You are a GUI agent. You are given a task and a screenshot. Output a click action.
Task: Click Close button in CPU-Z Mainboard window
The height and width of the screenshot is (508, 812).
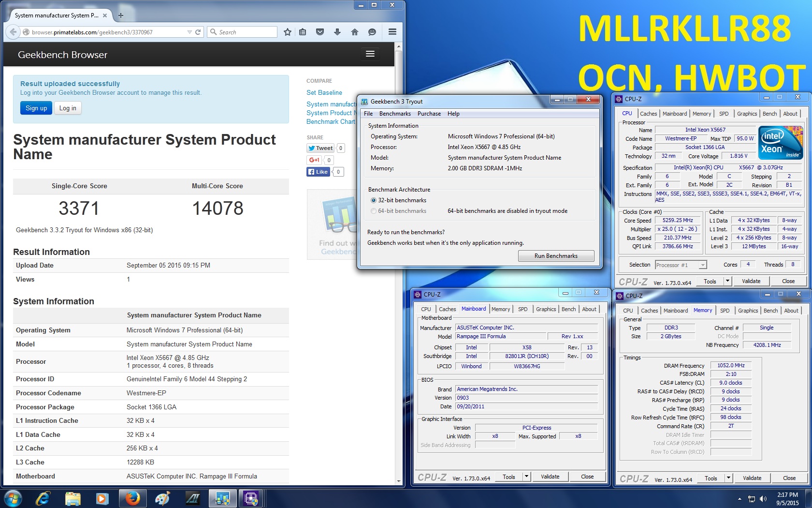coord(587,477)
